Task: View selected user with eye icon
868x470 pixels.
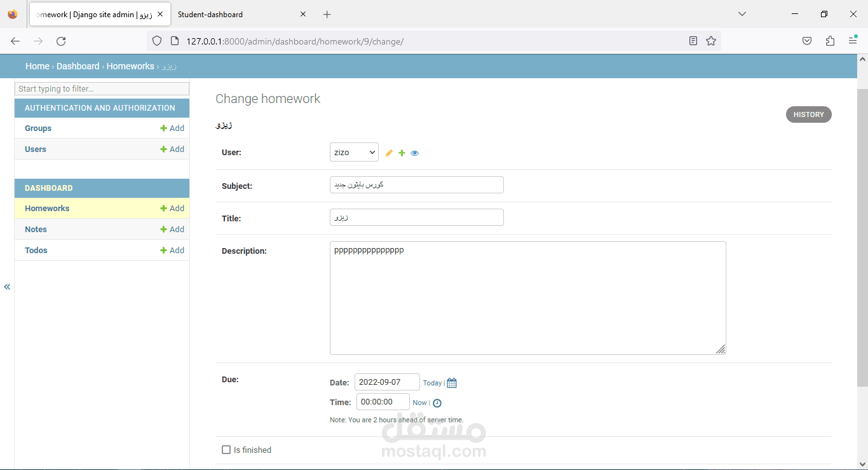Action: tap(415, 153)
